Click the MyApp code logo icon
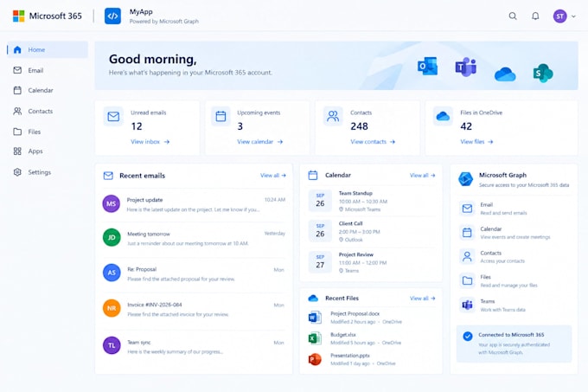 tap(113, 16)
